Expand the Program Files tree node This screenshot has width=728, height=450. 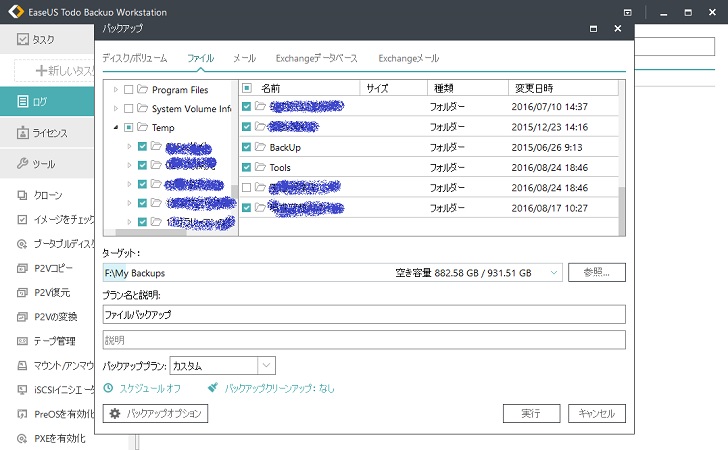(116, 90)
